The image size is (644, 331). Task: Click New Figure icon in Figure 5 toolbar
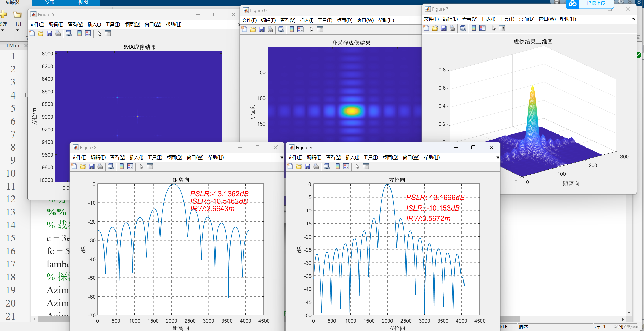(x=32, y=33)
